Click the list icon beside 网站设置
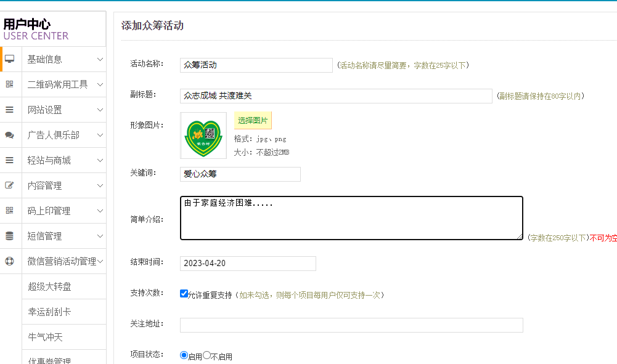Image resolution: width=617 pixels, height=364 pixels. [x=10, y=110]
